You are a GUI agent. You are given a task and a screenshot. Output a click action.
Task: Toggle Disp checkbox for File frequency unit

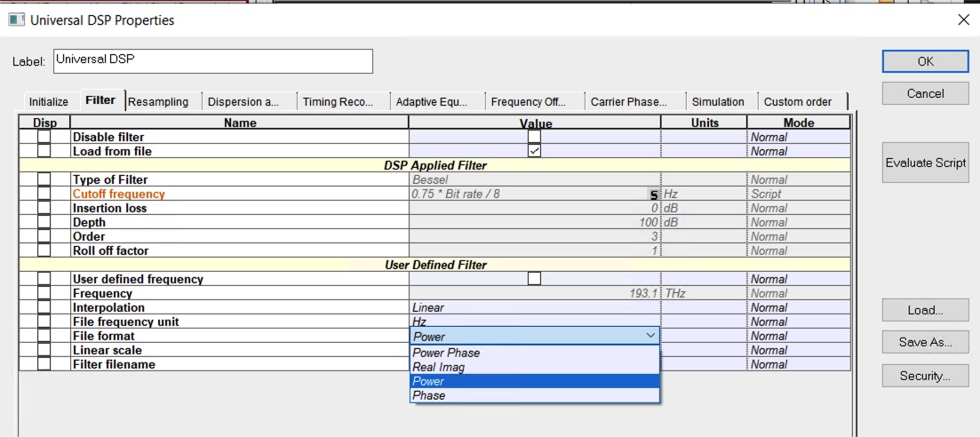44,322
